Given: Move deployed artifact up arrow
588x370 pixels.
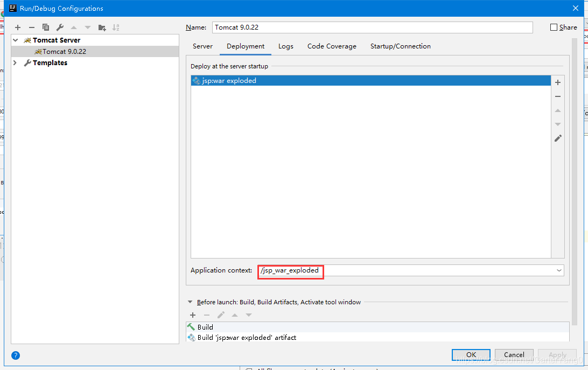Looking at the screenshot, I should coord(558,110).
